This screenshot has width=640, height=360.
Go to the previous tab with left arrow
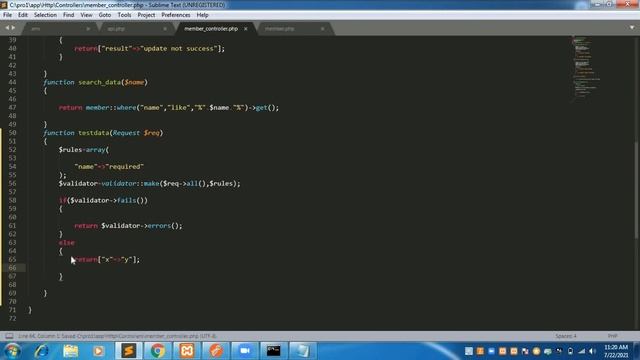[x=7, y=28]
